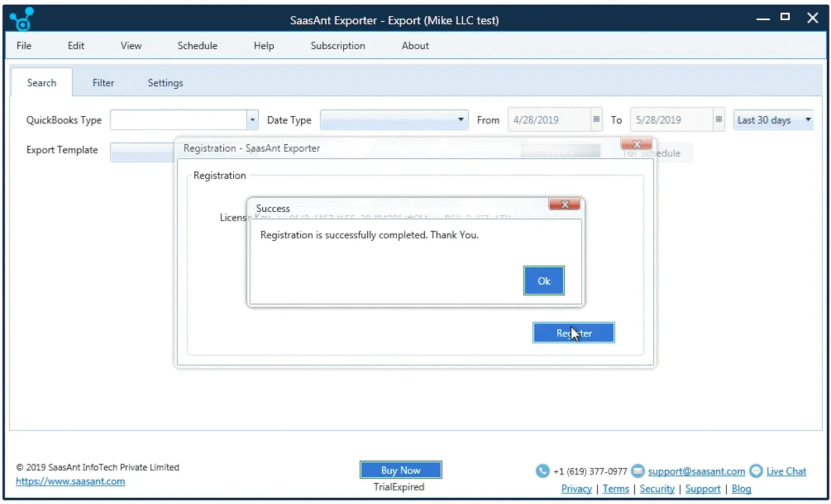The height and width of the screenshot is (504, 831).
Task: Open the To date calendar picker icon
Action: (719, 119)
